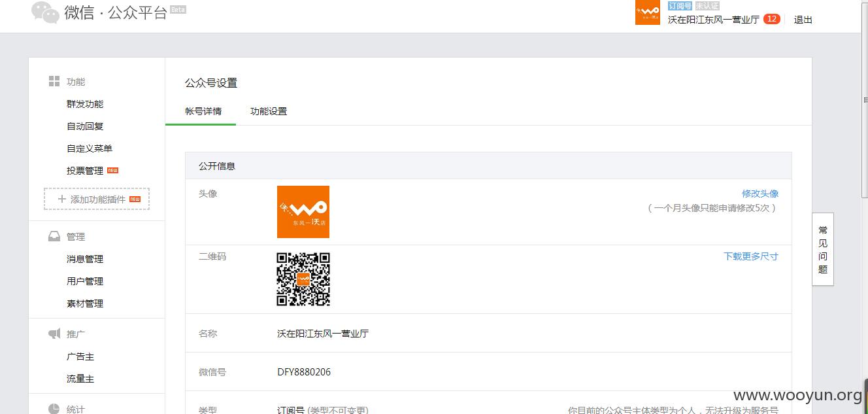Click the 统计 pie chart icon
This screenshot has height=414, width=868.
pos(54,409)
